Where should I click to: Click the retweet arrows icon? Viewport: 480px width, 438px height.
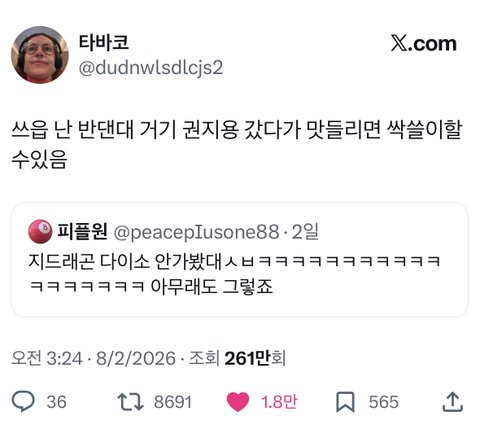(130, 402)
